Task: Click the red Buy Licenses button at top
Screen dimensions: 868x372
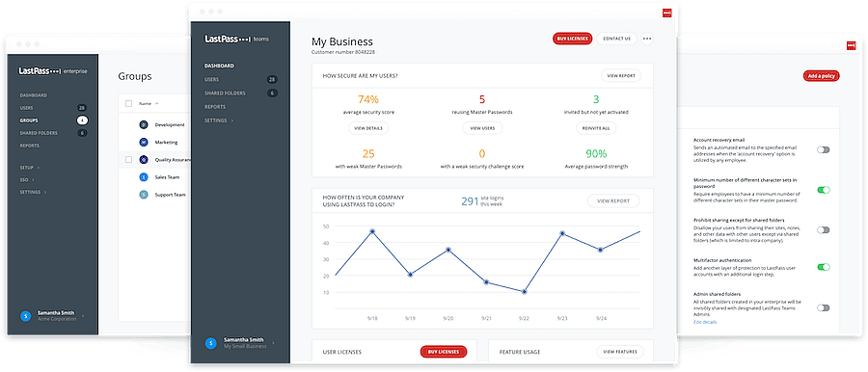Action: coord(572,39)
